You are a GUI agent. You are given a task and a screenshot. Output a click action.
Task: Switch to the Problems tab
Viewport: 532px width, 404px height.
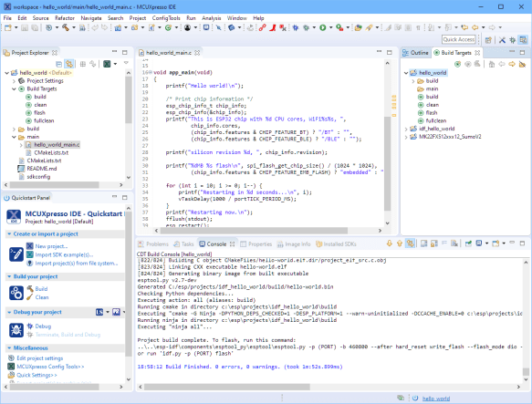[153, 243]
